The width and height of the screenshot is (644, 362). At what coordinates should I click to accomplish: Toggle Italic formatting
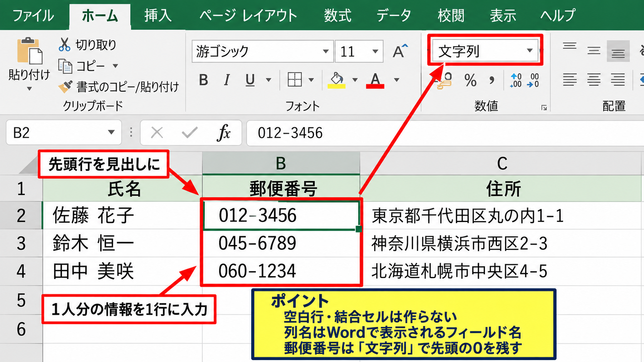(x=227, y=80)
